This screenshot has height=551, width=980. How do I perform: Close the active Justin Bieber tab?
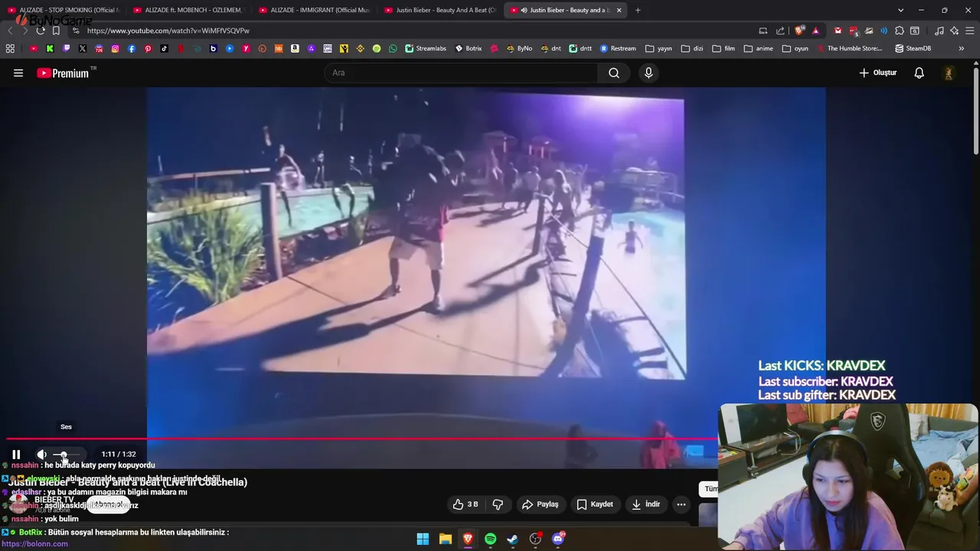point(619,10)
